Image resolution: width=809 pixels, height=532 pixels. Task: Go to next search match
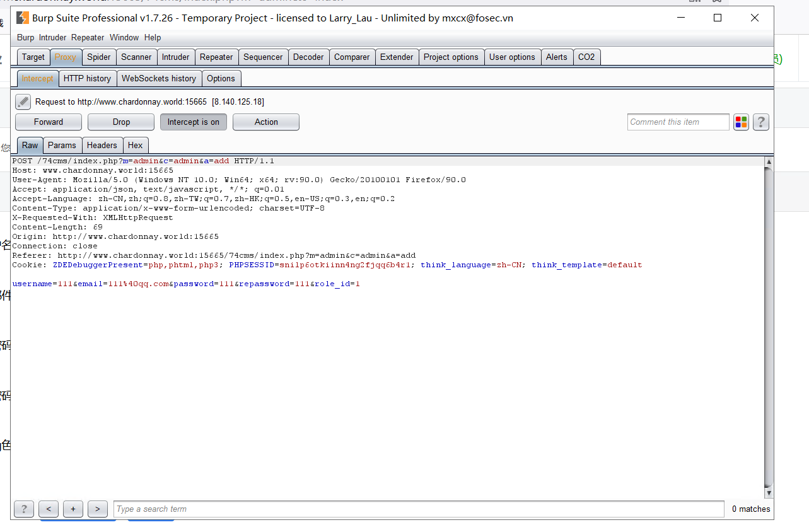pos(98,509)
